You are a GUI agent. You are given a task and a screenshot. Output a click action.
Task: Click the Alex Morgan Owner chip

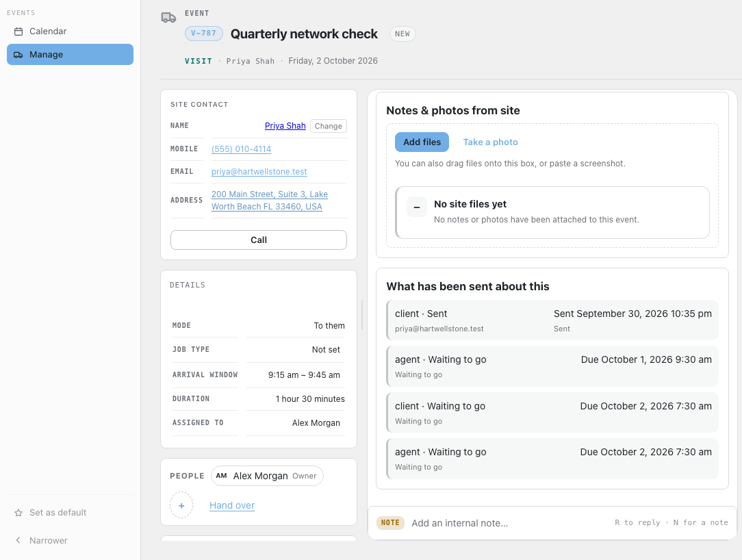(267, 476)
